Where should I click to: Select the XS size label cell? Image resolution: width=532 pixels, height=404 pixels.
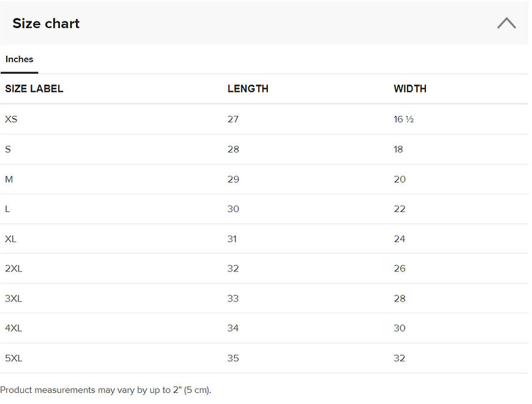click(x=11, y=119)
